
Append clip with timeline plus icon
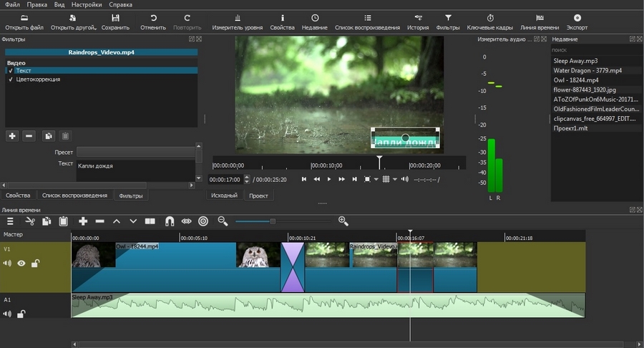pos(83,221)
